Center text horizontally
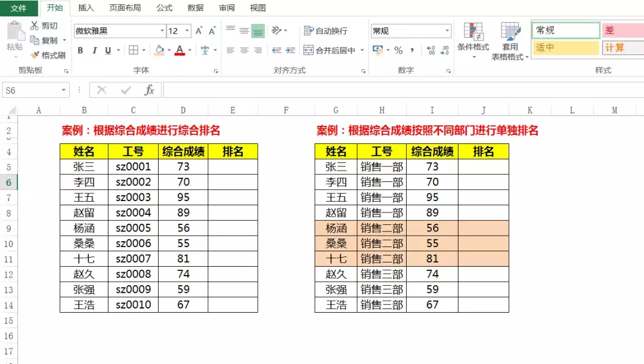The image size is (644, 364). pos(244,50)
